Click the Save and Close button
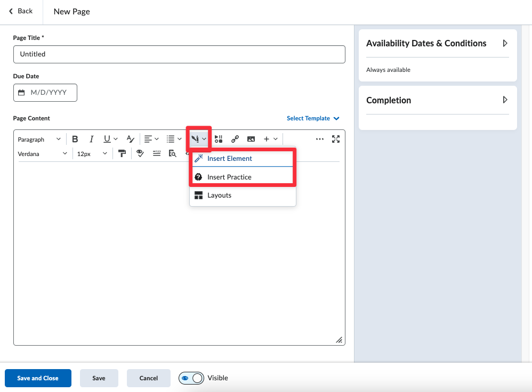The height and width of the screenshot is (392, 532). 38,378
